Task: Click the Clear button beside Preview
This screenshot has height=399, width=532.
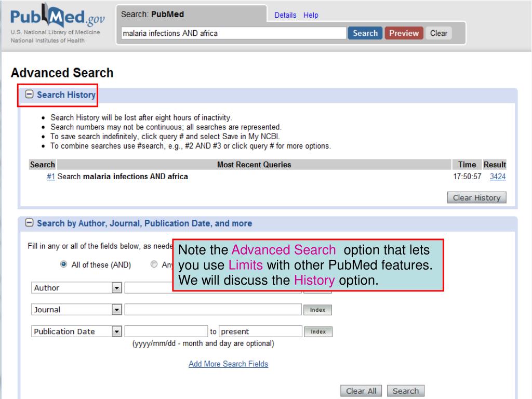Action: pyautogui.click(x=438, y=33)
